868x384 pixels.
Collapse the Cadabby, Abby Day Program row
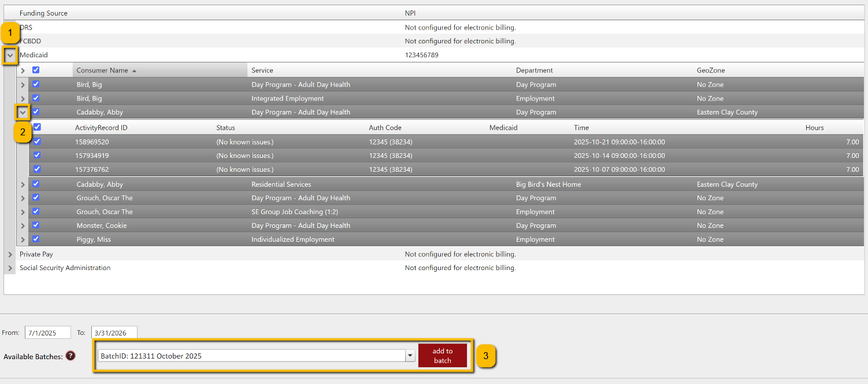pos(23,112)
